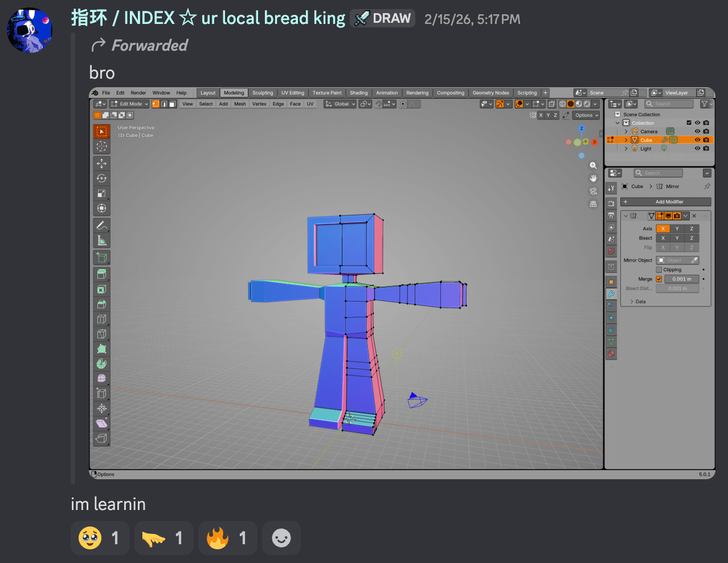
Task: Hide the Camera object with eye icon
Action: (697, 132)
